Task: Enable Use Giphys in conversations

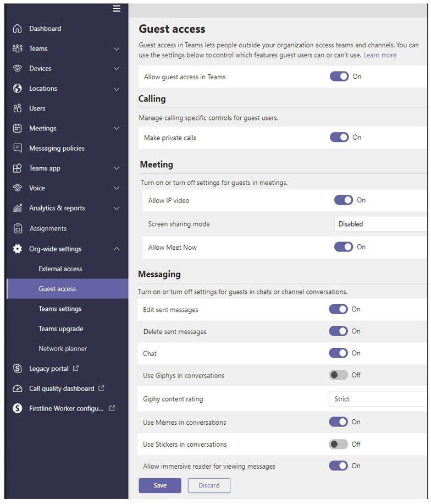Action: (338, 375)
